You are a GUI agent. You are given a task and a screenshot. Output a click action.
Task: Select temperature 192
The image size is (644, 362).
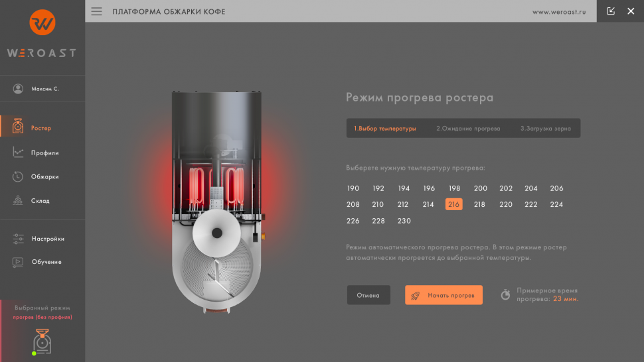click(378, 188)
